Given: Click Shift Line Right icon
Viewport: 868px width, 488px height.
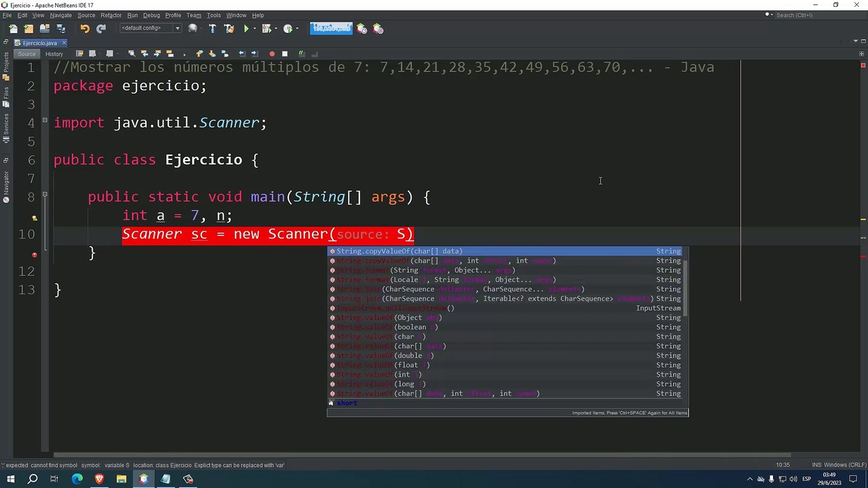Looking at the screenshot, I should coord(255,54).
